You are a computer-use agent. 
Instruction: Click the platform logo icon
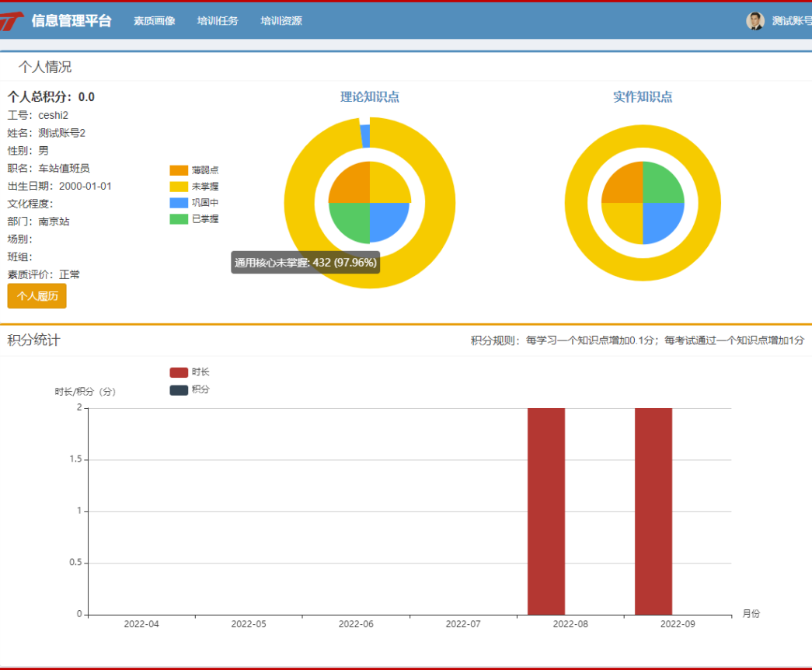[x=11, y=21]
